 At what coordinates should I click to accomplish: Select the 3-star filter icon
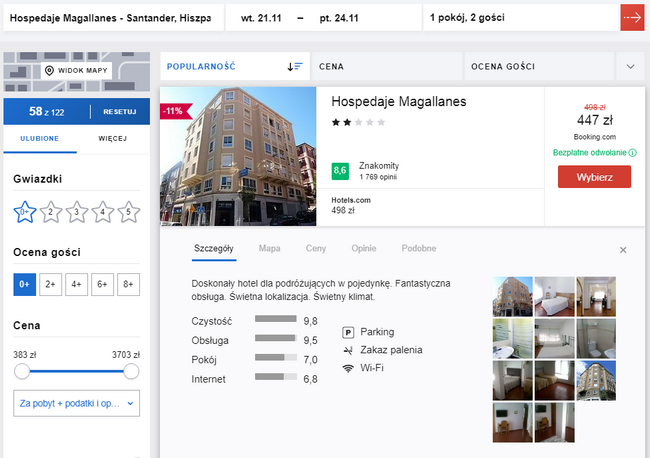77,211
